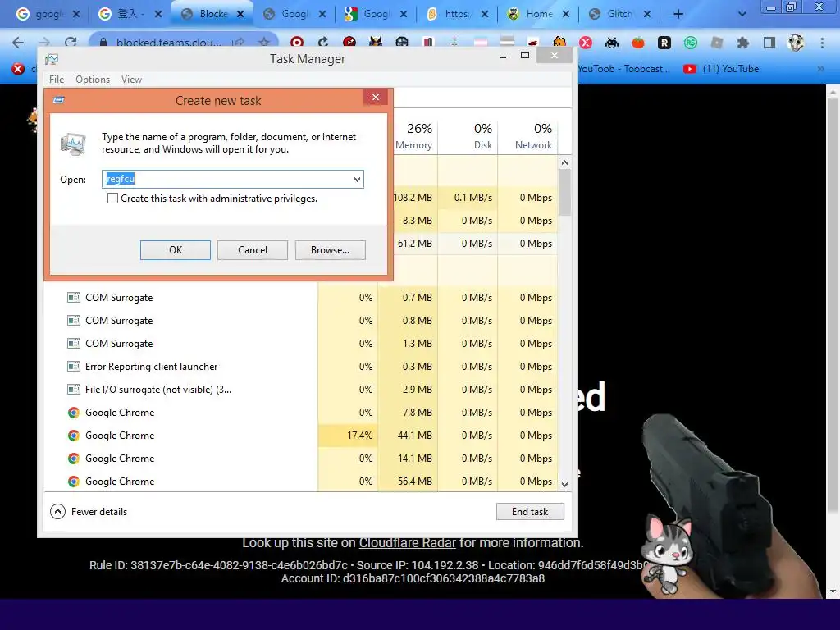Go back in Chrome with the back arrow
This screenshot has height=630, width=840.
click(x=18, y=43)
